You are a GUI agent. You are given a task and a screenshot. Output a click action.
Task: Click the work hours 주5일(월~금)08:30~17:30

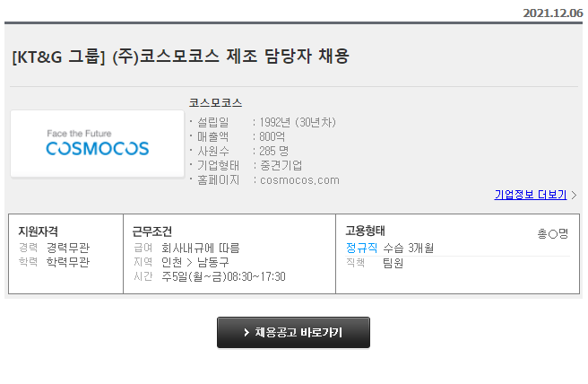click(223, 276)
